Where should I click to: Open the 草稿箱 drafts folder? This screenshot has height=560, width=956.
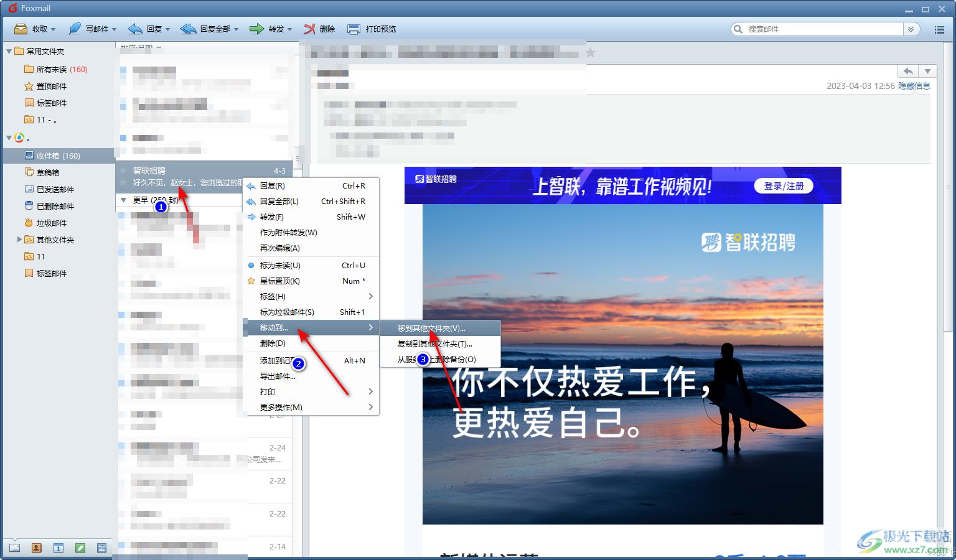tap(41, 172)
